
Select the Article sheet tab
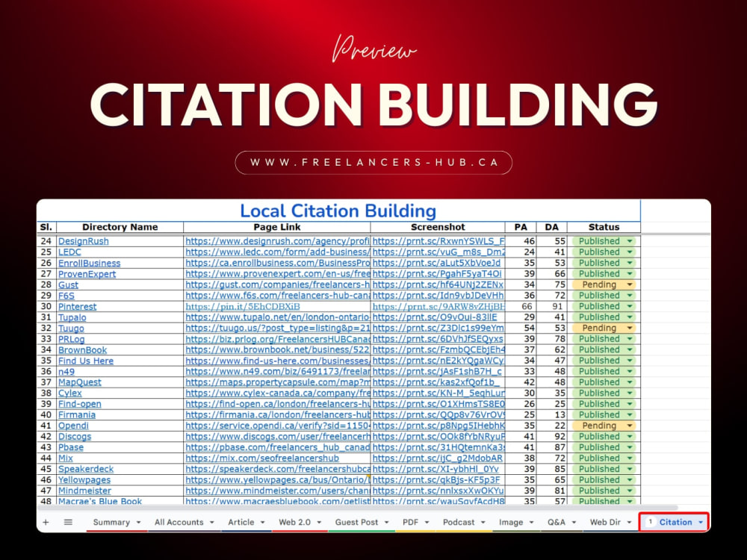(x=241, y=523)
